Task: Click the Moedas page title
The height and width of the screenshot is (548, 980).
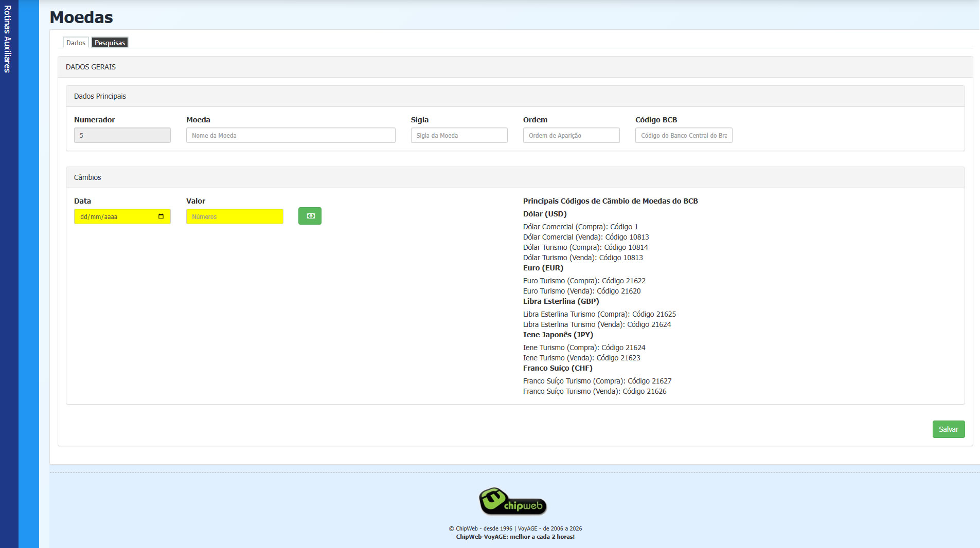Action: coord(81,17)
